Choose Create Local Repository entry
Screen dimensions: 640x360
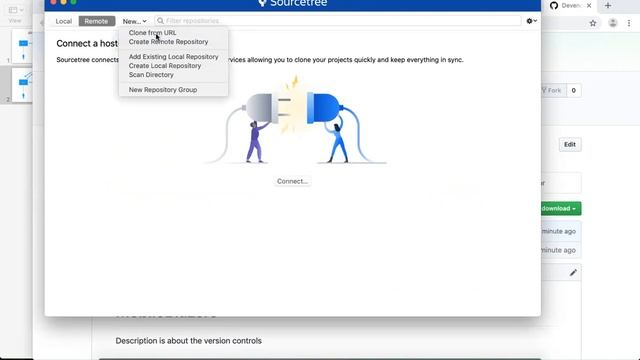[x=165, y=66]
